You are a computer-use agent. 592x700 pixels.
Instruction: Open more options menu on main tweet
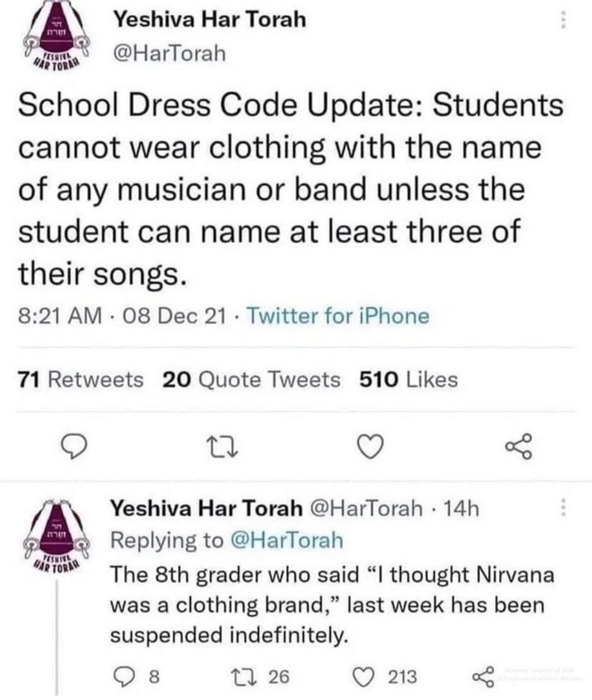(x=562, y=21)
